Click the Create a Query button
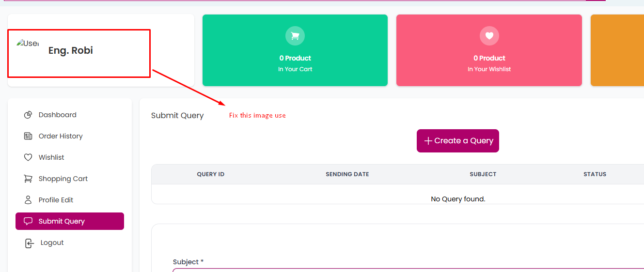Viewport: 644px width, 272px height. (x=458, y=141)
